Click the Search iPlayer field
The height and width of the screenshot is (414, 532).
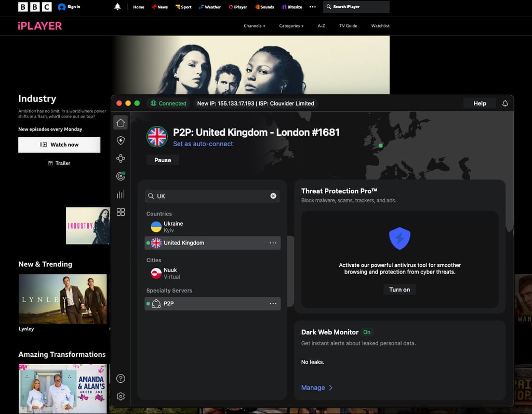click(x=356, y=7)
